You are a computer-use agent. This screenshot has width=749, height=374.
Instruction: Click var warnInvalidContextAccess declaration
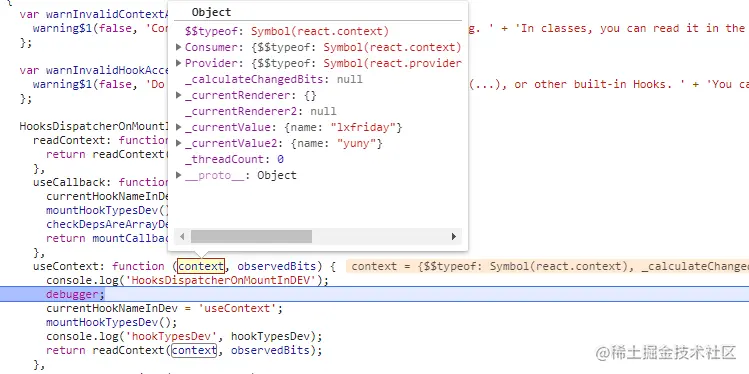(x=95, y=14)
